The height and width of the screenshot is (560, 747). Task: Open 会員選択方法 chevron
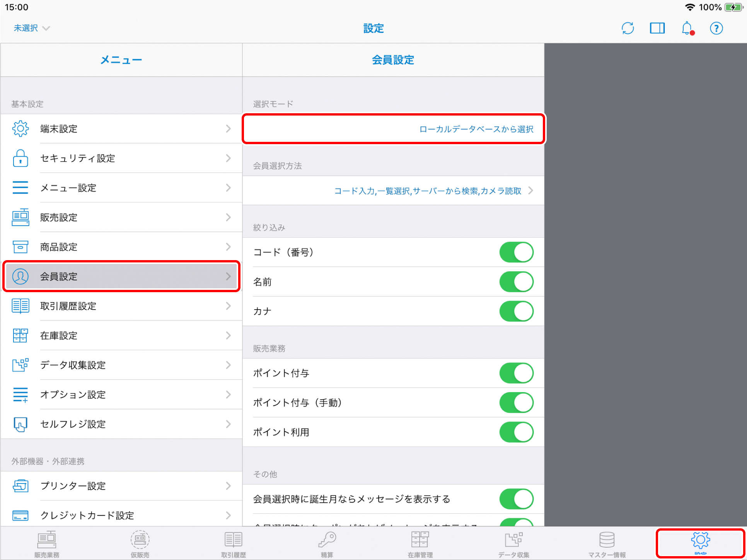point(531,191)
